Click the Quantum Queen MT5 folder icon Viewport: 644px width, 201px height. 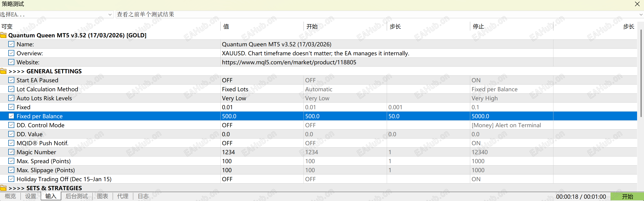point(3,35)
